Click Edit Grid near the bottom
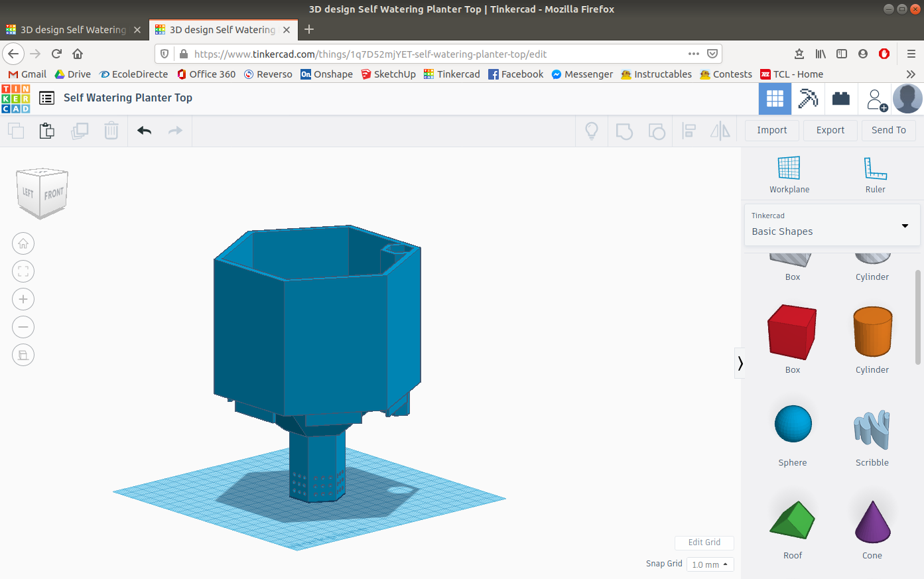This screenshot has height=579, width=924. [704, 543]
